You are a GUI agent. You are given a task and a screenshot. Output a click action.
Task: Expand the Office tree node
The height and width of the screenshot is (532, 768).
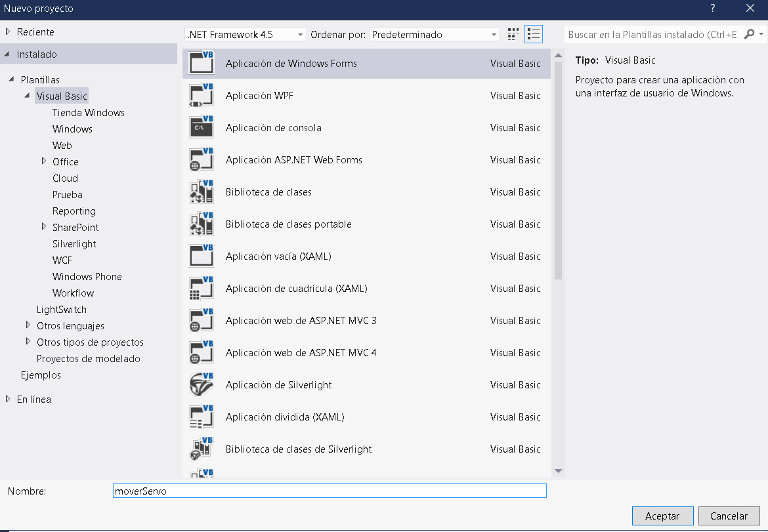(43, 161)
